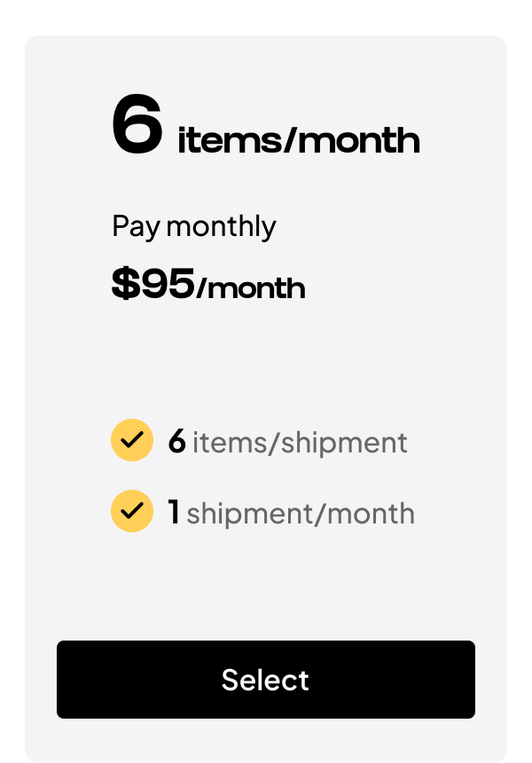Click the large "6" plan number
Image resolution: width=532 pixels, height=763 pixels.
coord(137,127)
